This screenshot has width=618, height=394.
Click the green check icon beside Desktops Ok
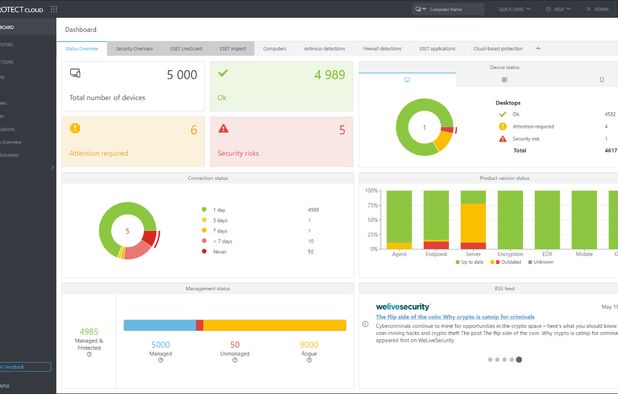click(x=503, y=114)
